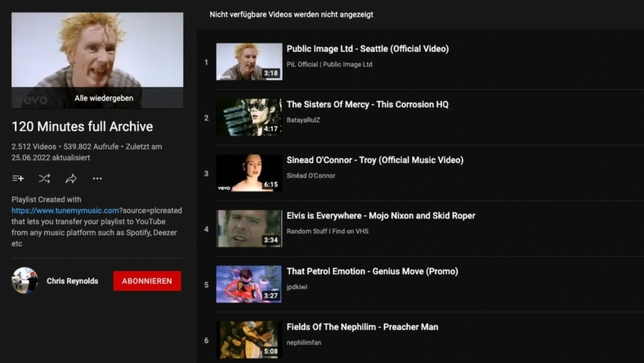This screenshot has width=644, height=363.
Task: Open BatayaRulZ channel link
Action: pos(303,120)
